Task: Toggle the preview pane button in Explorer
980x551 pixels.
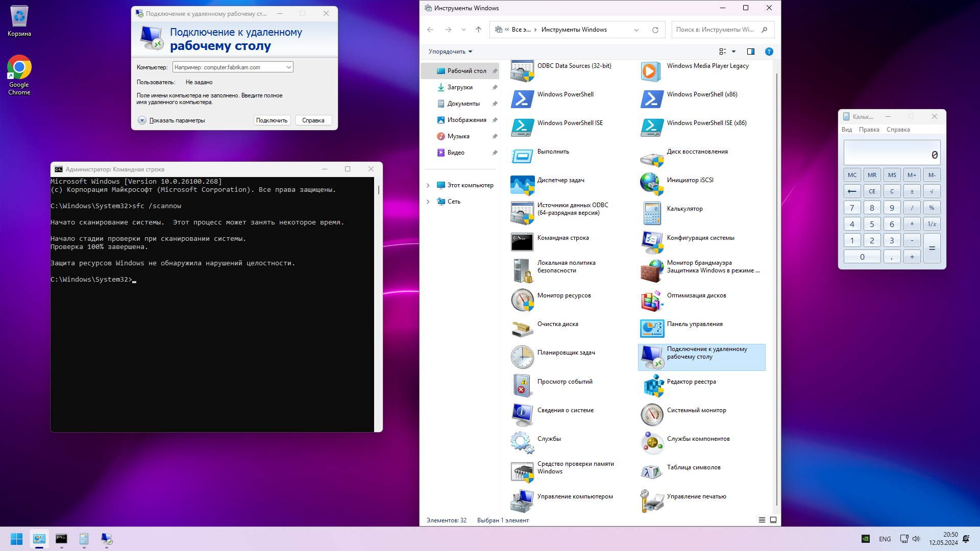Action: [750, 52]
